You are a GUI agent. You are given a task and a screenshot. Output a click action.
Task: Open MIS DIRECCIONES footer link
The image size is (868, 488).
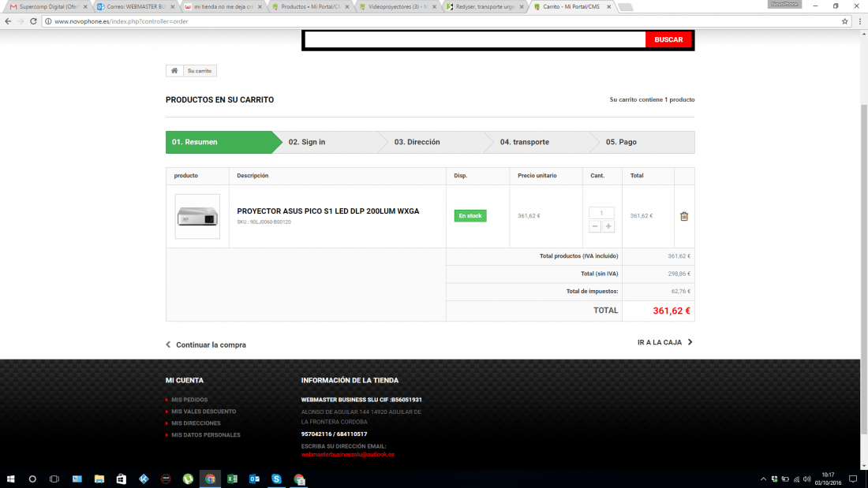[196, 423]
